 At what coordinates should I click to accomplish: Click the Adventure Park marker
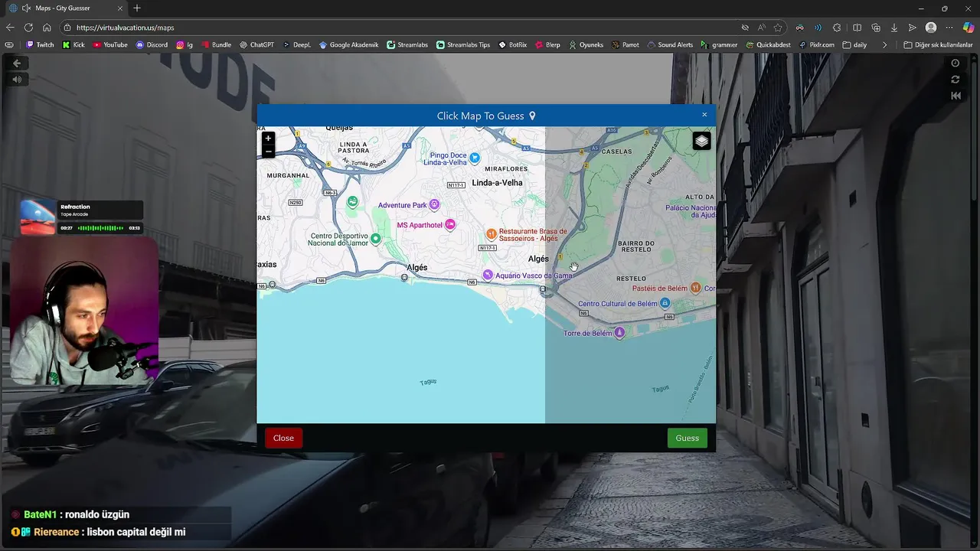[434, 204]
